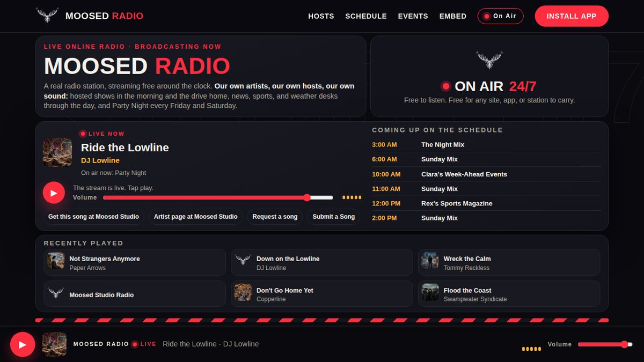
Task: Select the 11:00 AM Sunday Mix row
Action: 486,189
